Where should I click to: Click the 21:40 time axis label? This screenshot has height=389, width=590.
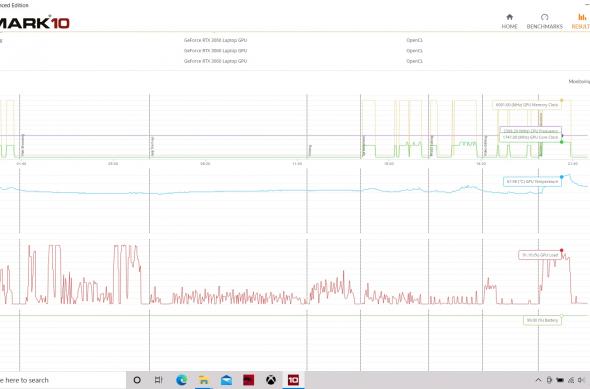pyautogui.click(x=573, y=164)
